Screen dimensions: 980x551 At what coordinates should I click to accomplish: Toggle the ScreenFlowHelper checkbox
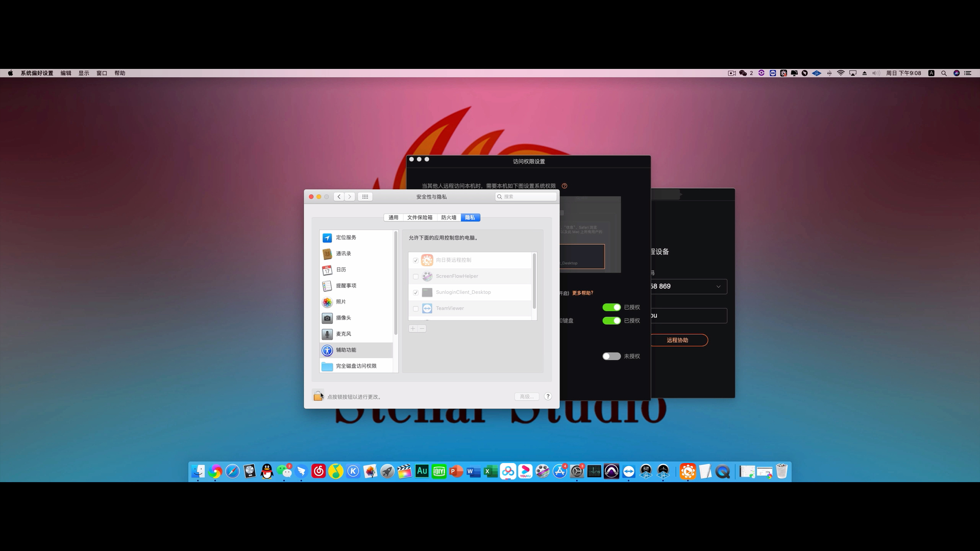415,277
